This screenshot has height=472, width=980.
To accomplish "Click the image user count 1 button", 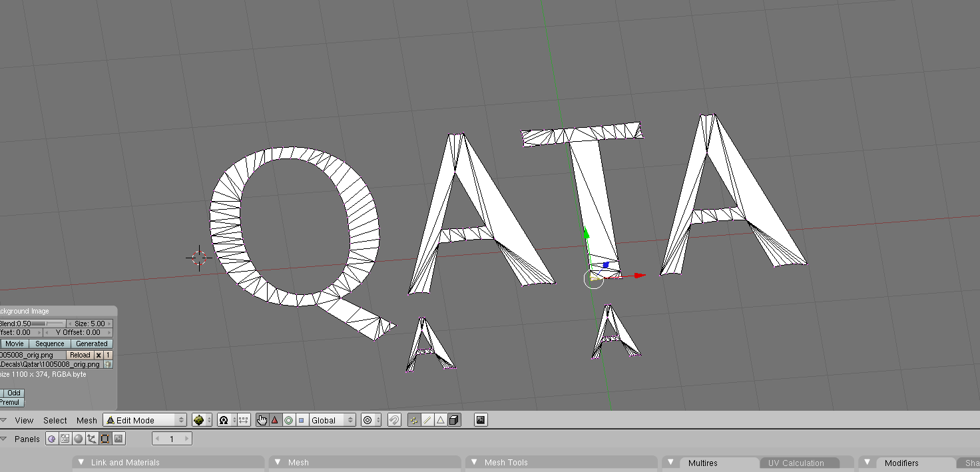I will [108, 355].
